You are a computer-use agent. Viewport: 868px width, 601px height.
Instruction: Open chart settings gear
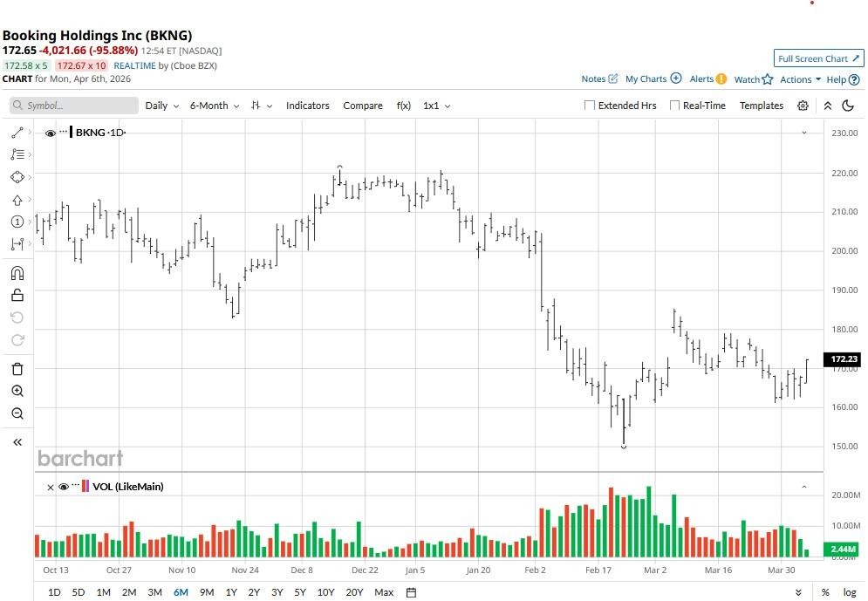click(x=803, y=106)
